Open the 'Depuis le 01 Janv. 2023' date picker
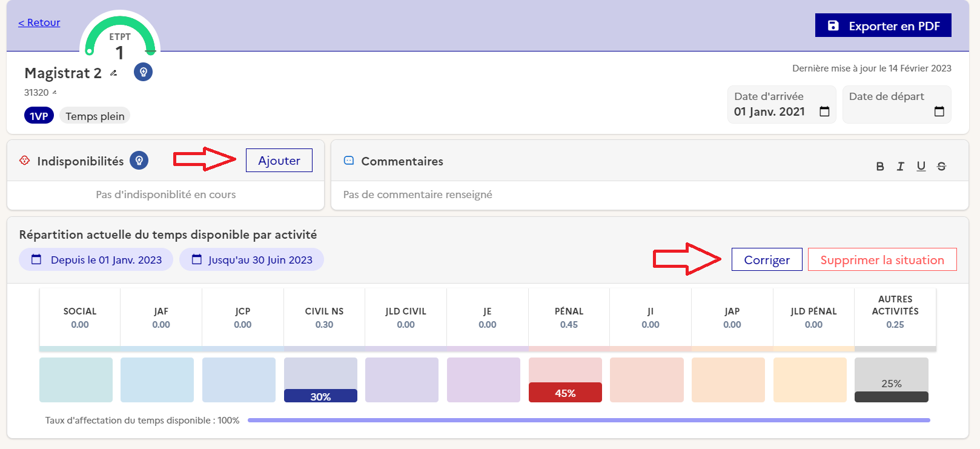 pyautogui.click(x=96, y=260)
